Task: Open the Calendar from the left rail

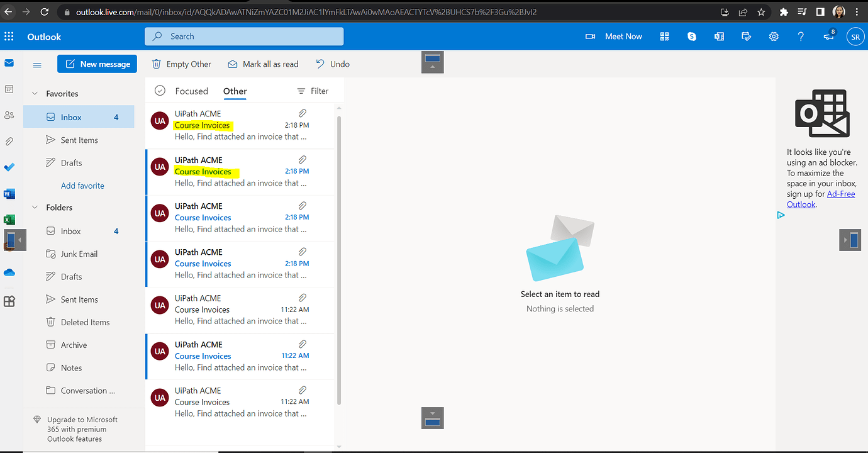Action: click(x=9, y=89)
